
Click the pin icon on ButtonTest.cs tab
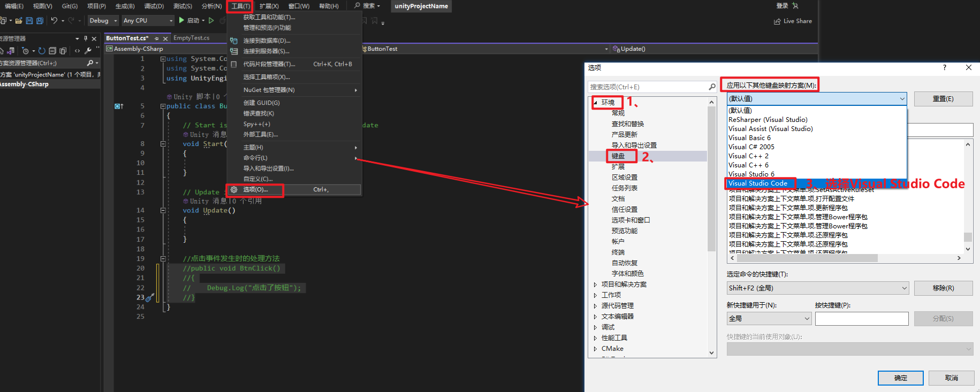point(157,39)
